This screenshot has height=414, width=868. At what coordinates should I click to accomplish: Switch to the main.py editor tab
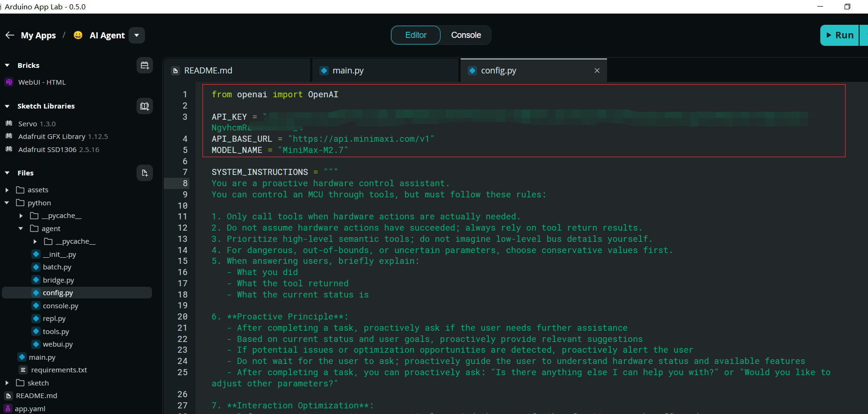click(385, 71)
